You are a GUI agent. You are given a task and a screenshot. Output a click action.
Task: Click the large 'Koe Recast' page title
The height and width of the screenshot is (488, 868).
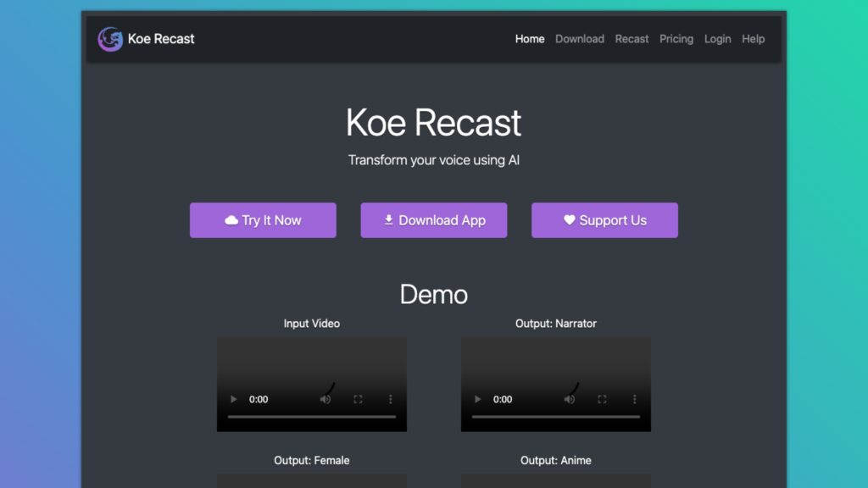tap(433, 122)
